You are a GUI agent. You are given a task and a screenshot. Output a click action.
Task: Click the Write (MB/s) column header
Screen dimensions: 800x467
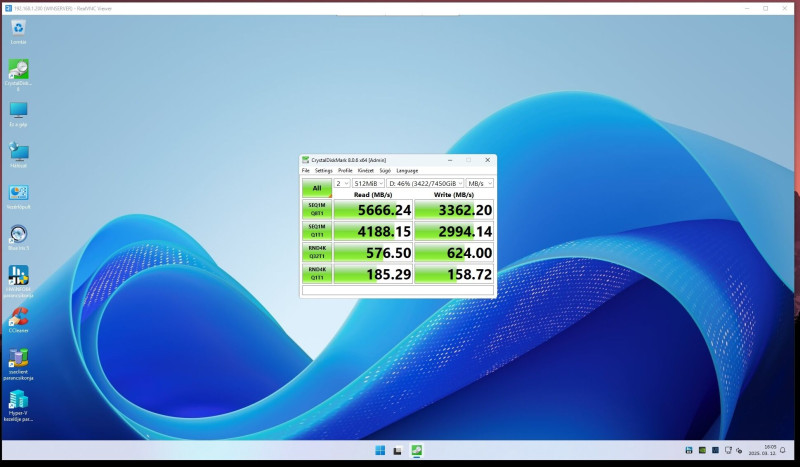coord(454,194)
